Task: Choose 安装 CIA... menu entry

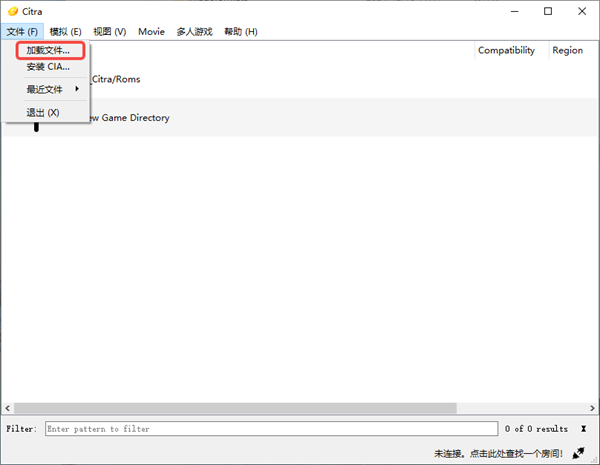Action: pos(48,67)
